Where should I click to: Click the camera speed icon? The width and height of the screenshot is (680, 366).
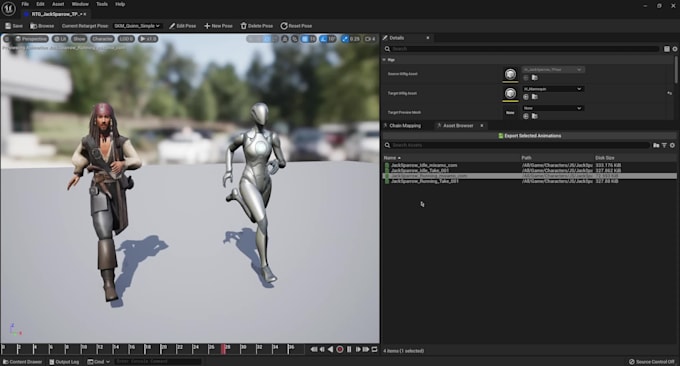pyautogui.click(x=370, y=39)
